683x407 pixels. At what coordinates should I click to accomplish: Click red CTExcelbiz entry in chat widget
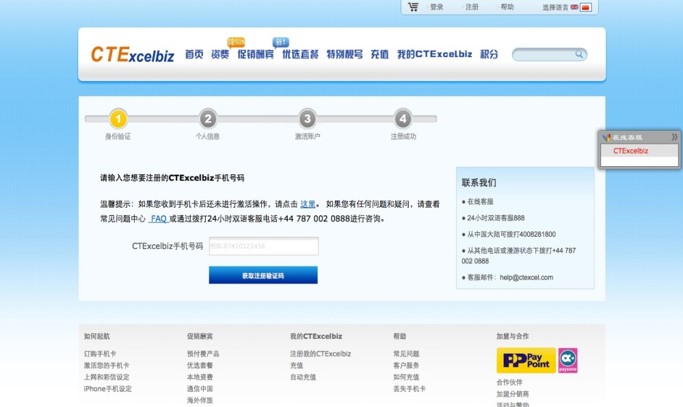coord(630,151)
